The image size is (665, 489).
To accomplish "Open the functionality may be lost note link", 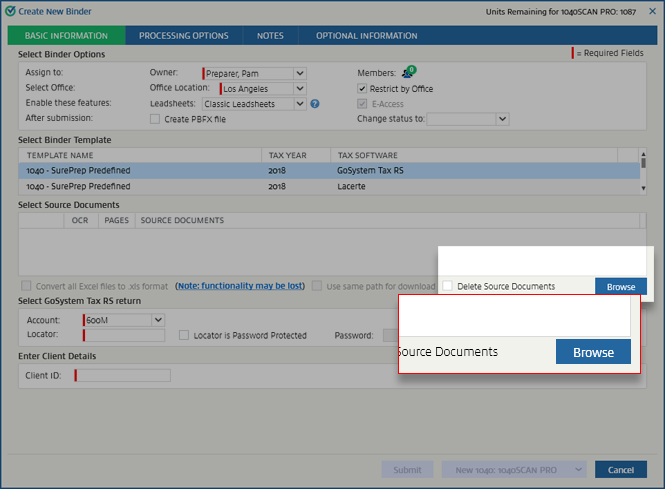I will point(239,286).
